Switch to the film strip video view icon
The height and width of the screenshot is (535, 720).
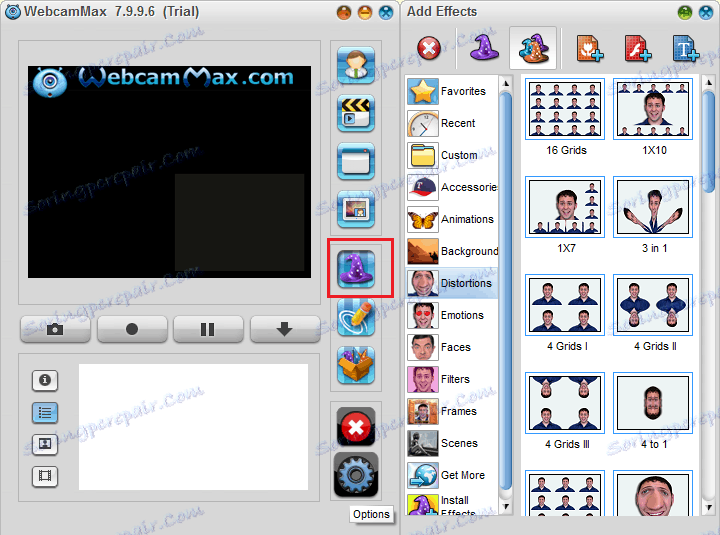point(45,476)
